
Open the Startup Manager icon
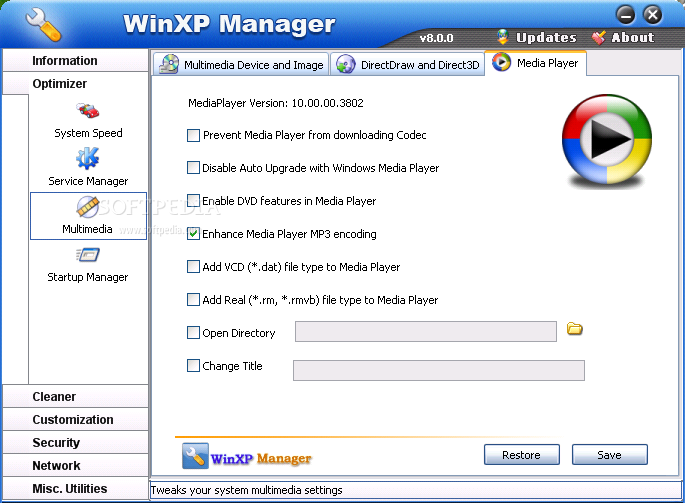(x=88, y=254)
